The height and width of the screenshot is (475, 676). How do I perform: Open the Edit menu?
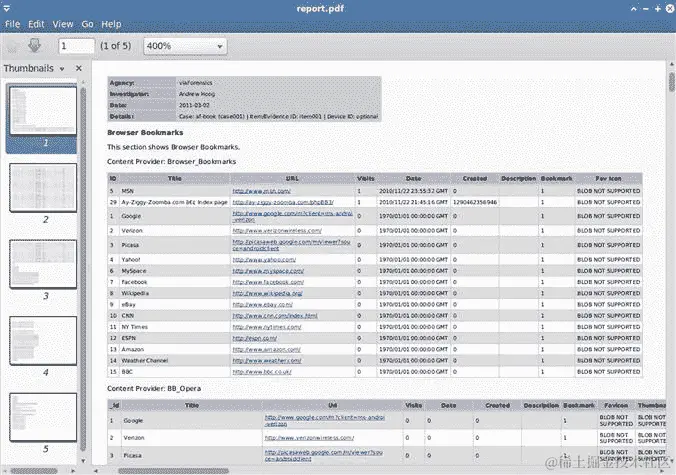(x=36, y=24)
